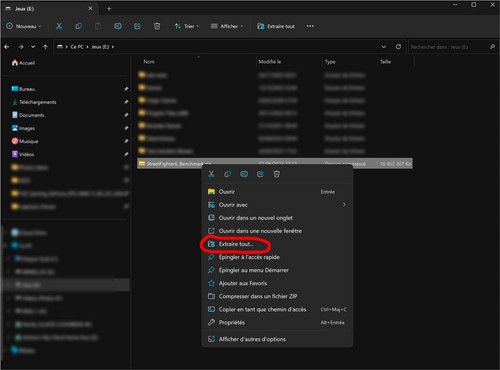Click the Copy icon in top toolbar
This screenshot has height=370, width=500.
(79, 26)
